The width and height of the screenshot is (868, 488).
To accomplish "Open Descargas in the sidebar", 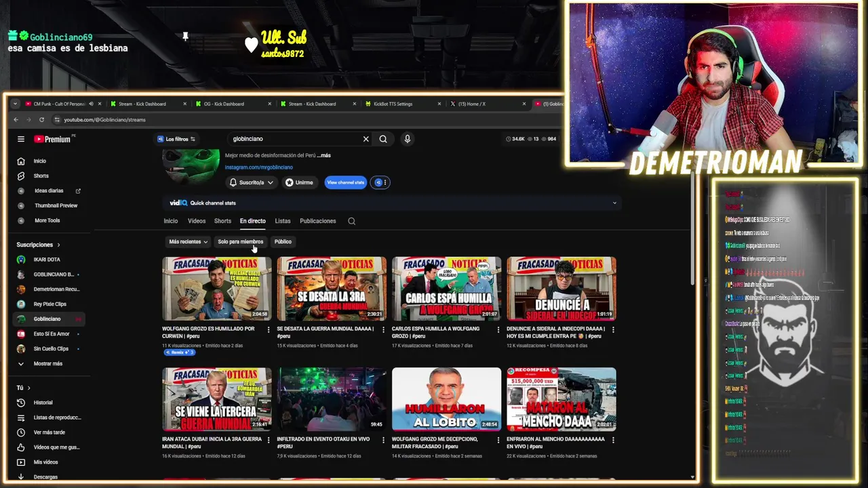I will (45, 476).
